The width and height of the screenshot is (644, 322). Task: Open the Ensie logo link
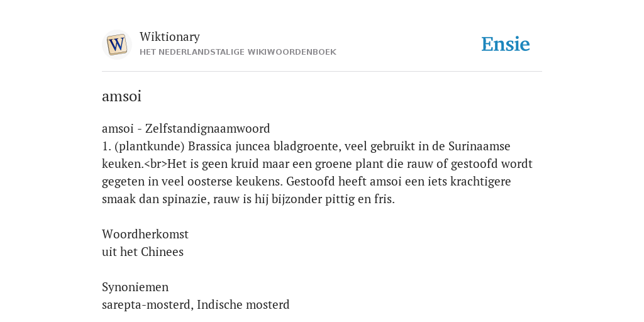click(506, 45)
